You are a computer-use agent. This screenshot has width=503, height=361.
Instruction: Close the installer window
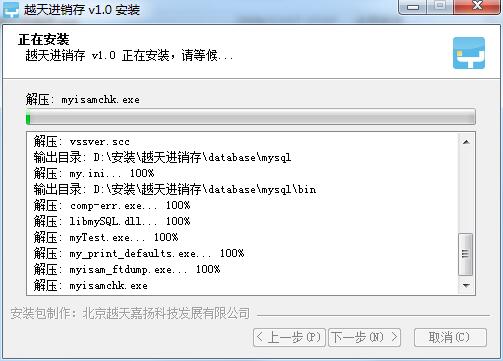click(477, 7)
